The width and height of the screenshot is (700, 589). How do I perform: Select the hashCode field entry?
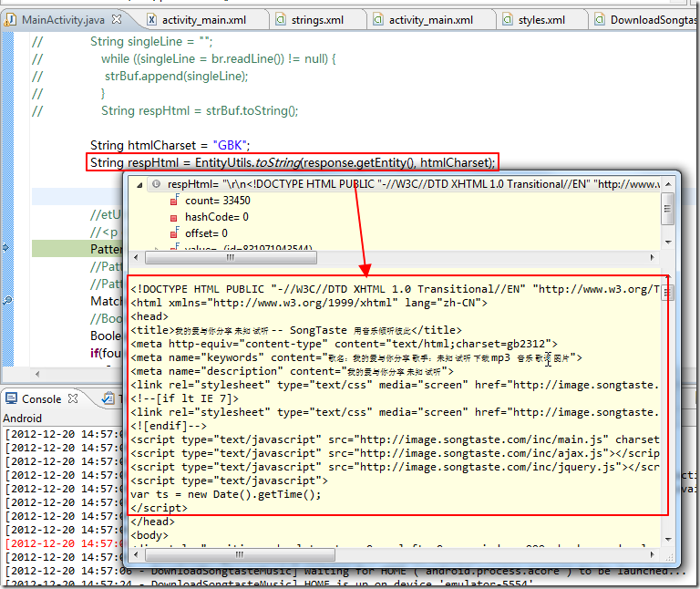[x=216, y=217]
